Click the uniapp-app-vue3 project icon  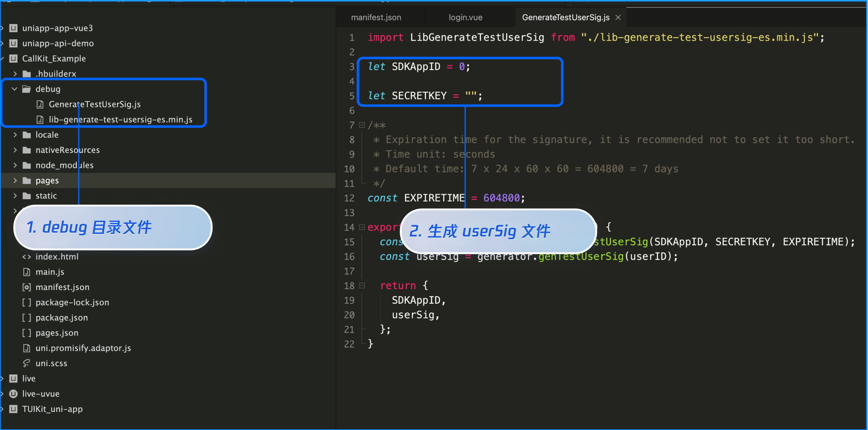pyautogui.click(x=13, y=28)
